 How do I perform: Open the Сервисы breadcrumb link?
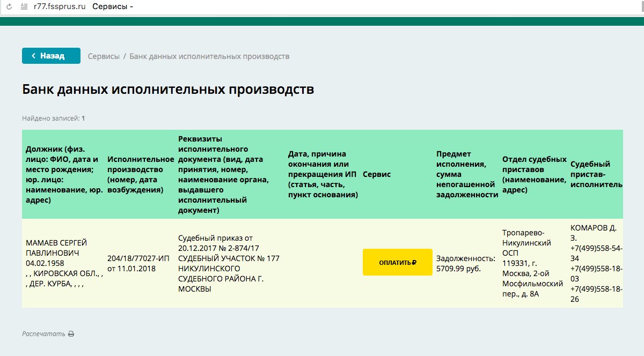104,56
